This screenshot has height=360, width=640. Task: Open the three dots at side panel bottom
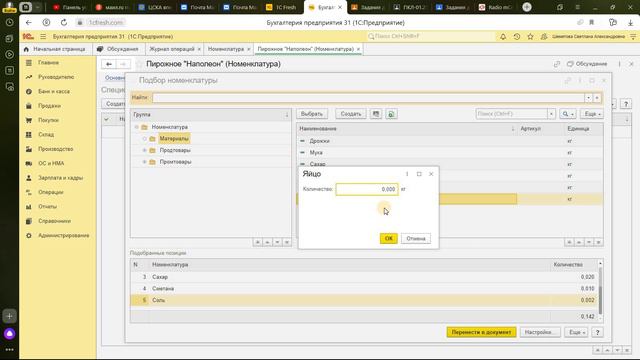point(9,350)
